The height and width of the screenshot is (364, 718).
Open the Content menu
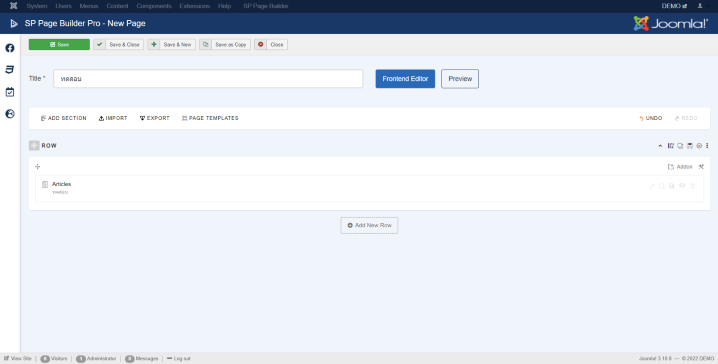click(x=117, y=6)
